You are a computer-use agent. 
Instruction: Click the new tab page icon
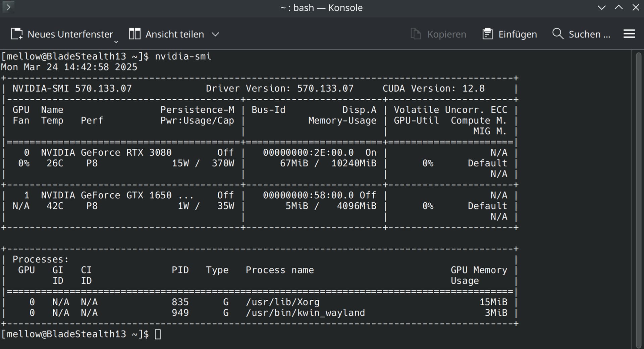click(17, 34)
